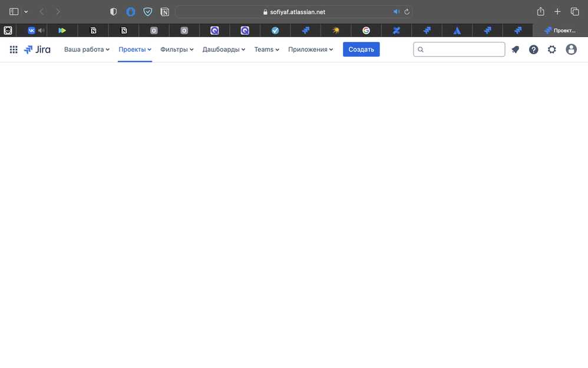588x368 pixels.
Task: Open the Jira app switcher grid
Action: coord(14,50)
